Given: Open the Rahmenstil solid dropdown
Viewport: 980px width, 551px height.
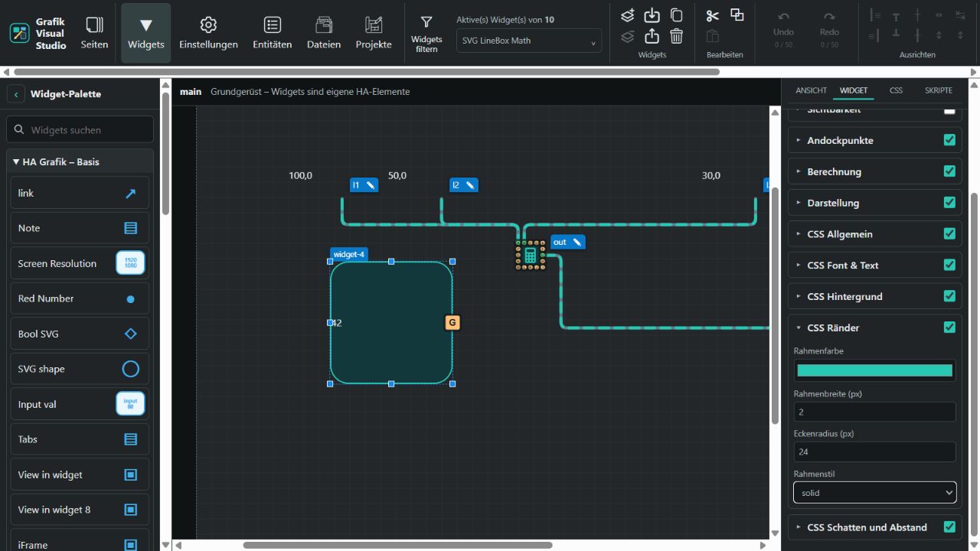Looking at the screenshot, I should click(x=875, y=493).
